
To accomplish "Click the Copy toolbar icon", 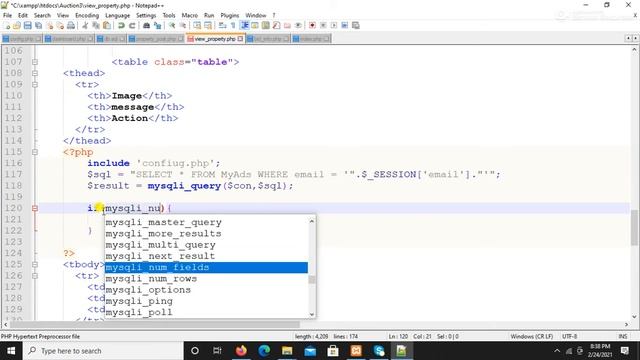I will (x=96, y=25).
